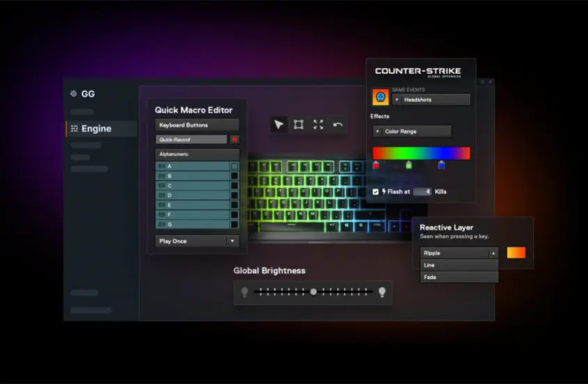Select the letter F in row F

[169, 215]
